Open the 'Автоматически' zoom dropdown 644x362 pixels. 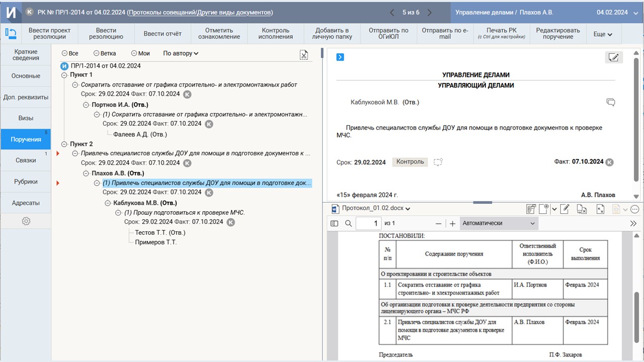coord(499,223)
